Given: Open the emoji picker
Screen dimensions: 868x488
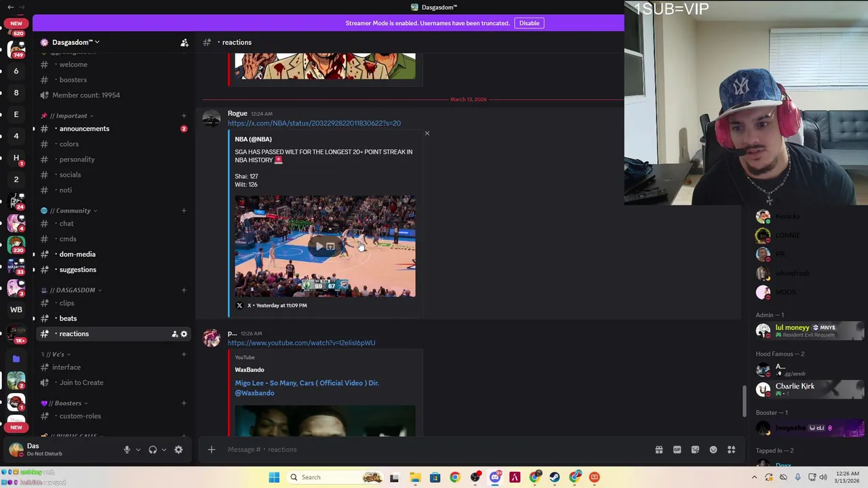Looking at the screenshot, I should pyautogui.click(x=713, y=449).
